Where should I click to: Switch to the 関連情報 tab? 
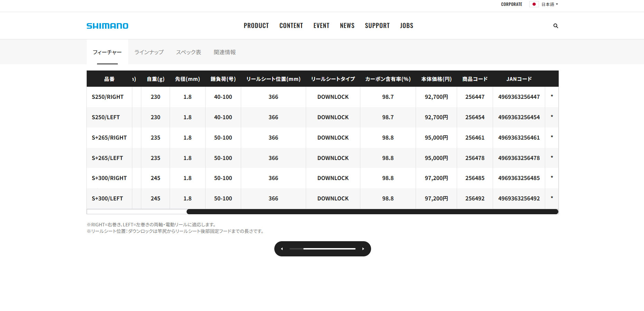tap(225, 52)
